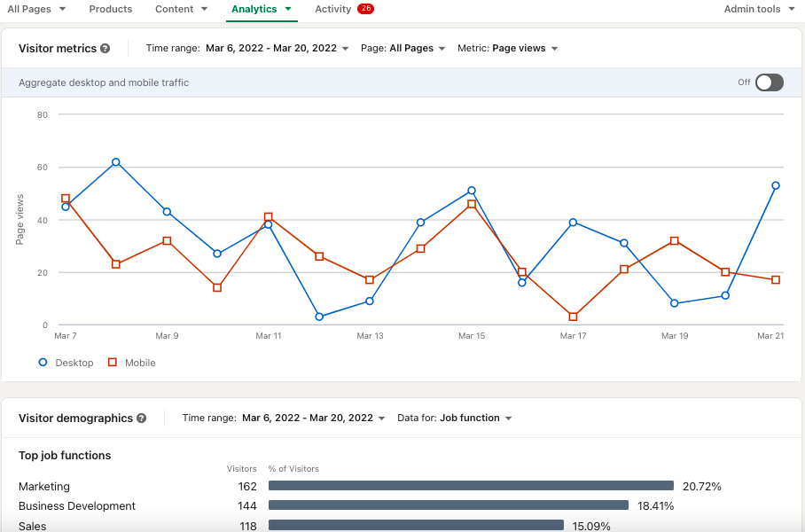Viewport: 805px width, 532px height.
Task: Click the Marketing row label
Action: pos(44,486)
